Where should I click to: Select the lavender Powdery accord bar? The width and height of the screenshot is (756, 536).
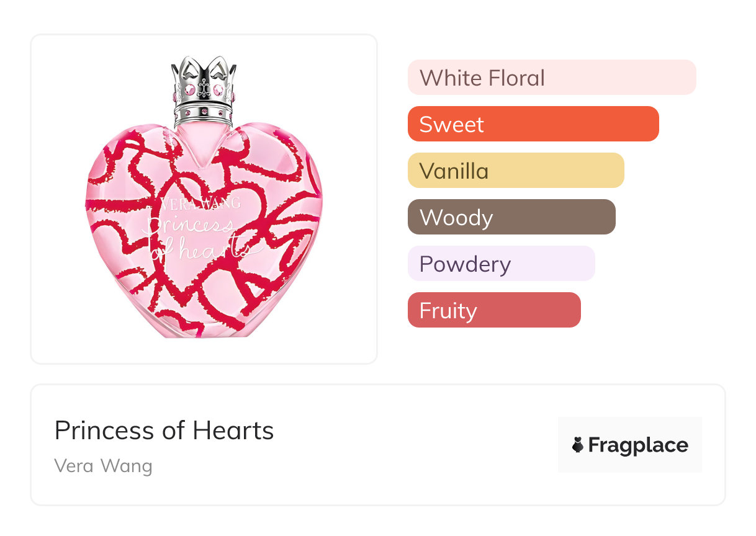[x=501, y=264]
